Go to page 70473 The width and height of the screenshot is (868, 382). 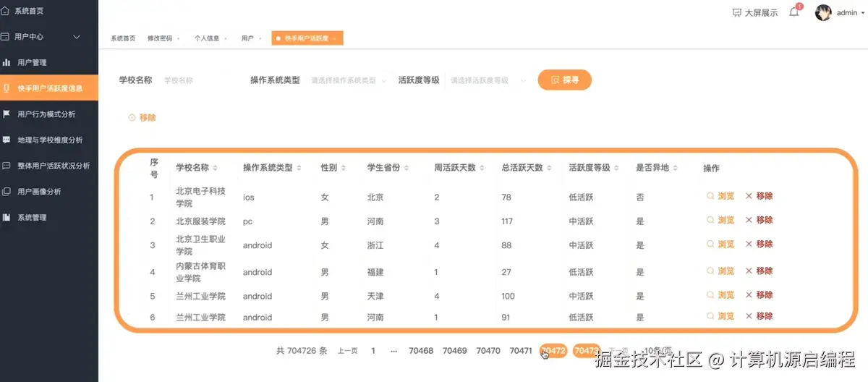587,351
